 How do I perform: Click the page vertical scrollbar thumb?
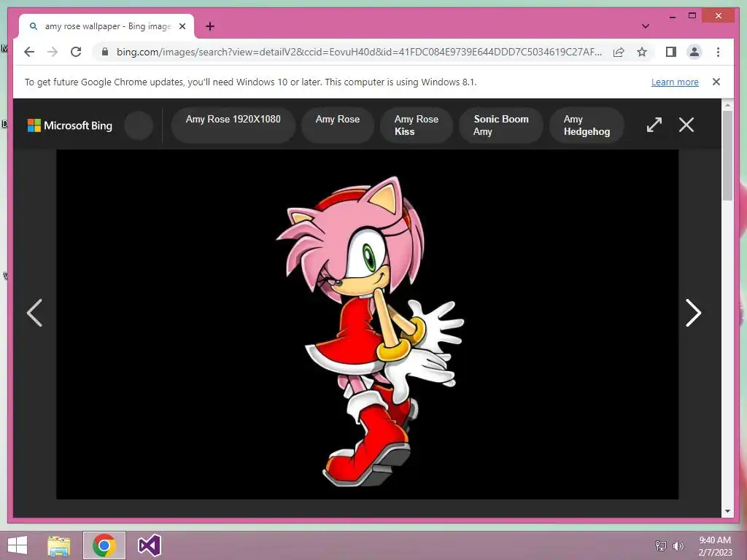pos(727,155)
